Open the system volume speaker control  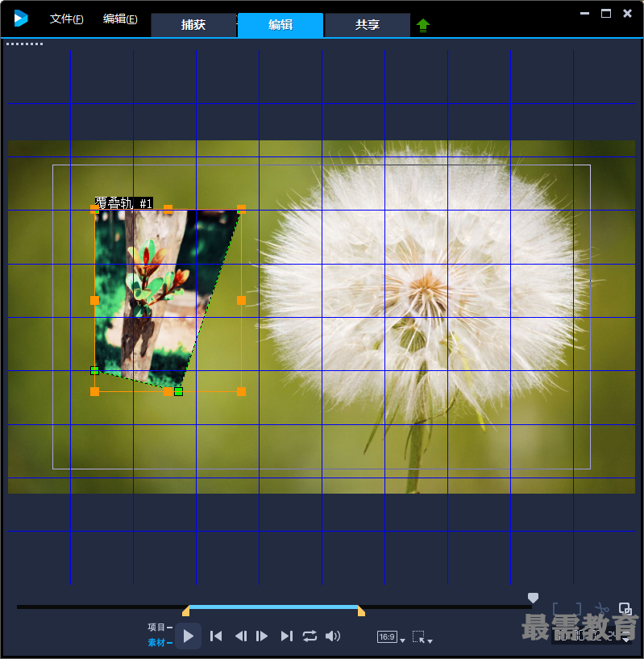click(x=333, y=636)
